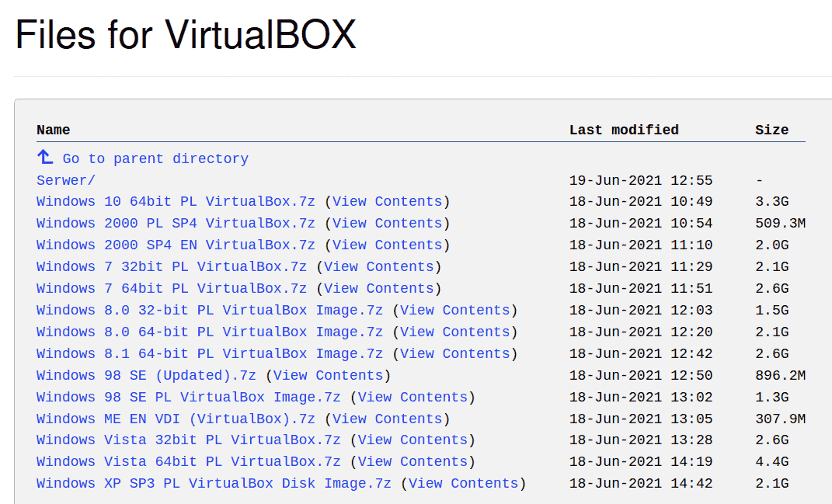View Contents of Windows 7 64bit PL archive
The height and width of the screenshot is (504, 832).
click(x=379, y=289)
